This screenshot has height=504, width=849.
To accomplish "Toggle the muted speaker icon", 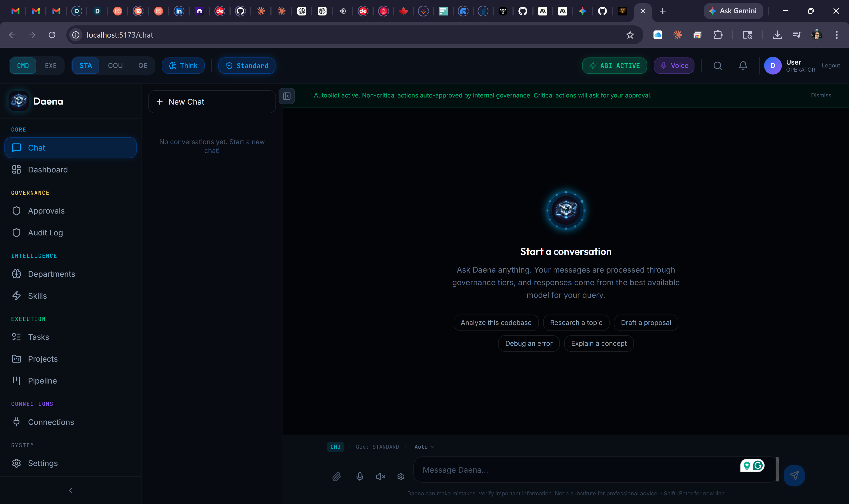I will coord(381,477).
